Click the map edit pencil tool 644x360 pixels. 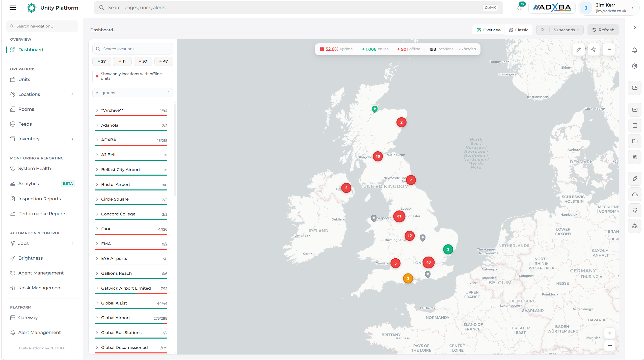pos(578,49)
